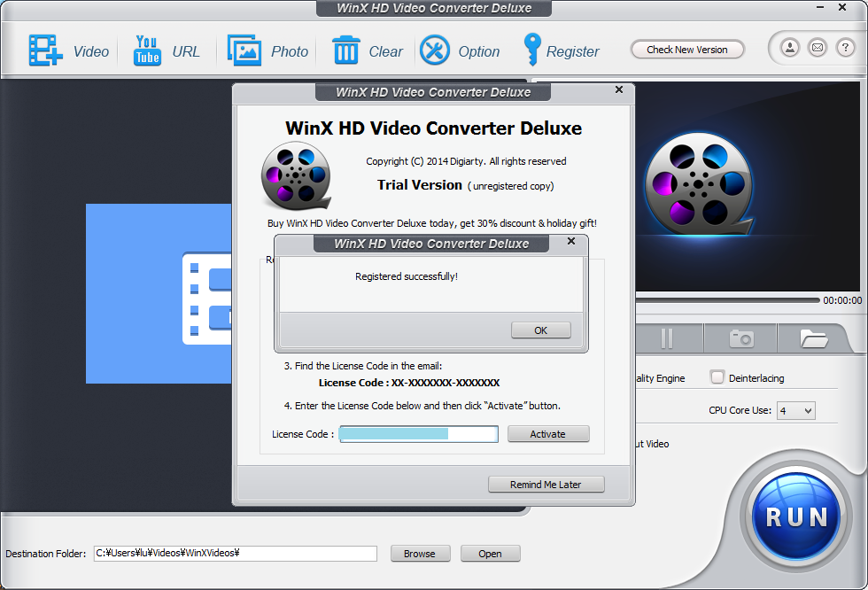Click the large film reel in preview

click(699, 184)
